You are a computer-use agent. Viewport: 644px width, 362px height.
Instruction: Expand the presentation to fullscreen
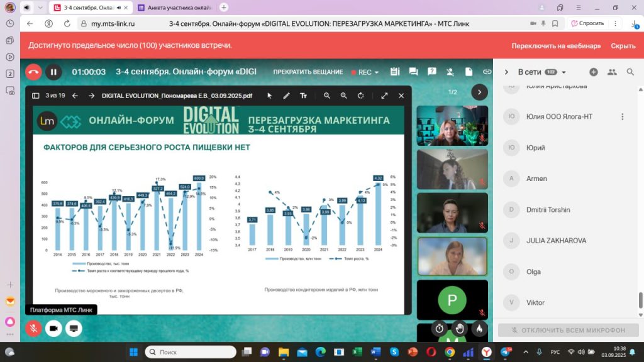click(384, 96)
